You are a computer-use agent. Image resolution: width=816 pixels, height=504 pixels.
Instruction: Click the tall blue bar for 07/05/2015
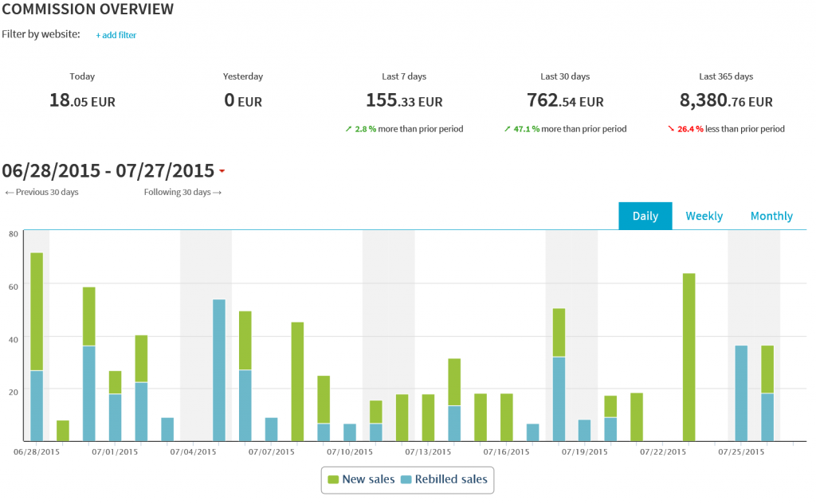coord(219,370)
